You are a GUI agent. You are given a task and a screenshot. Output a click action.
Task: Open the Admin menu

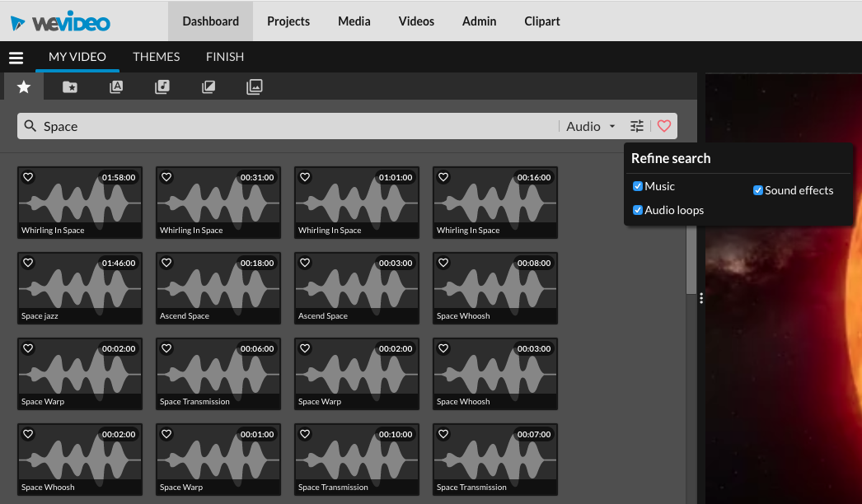(480, 21)
